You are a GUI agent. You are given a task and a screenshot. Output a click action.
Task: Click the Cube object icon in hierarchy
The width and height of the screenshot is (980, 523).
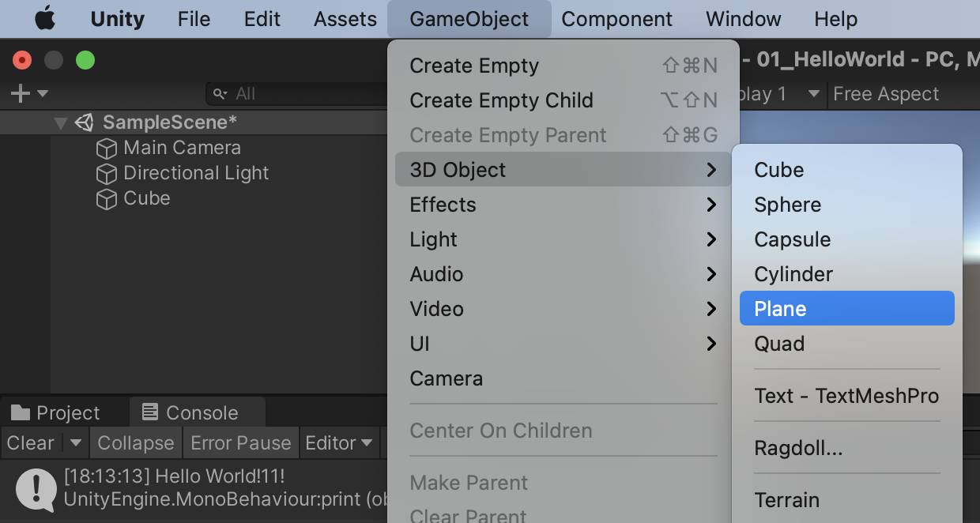tap(106, 198)
